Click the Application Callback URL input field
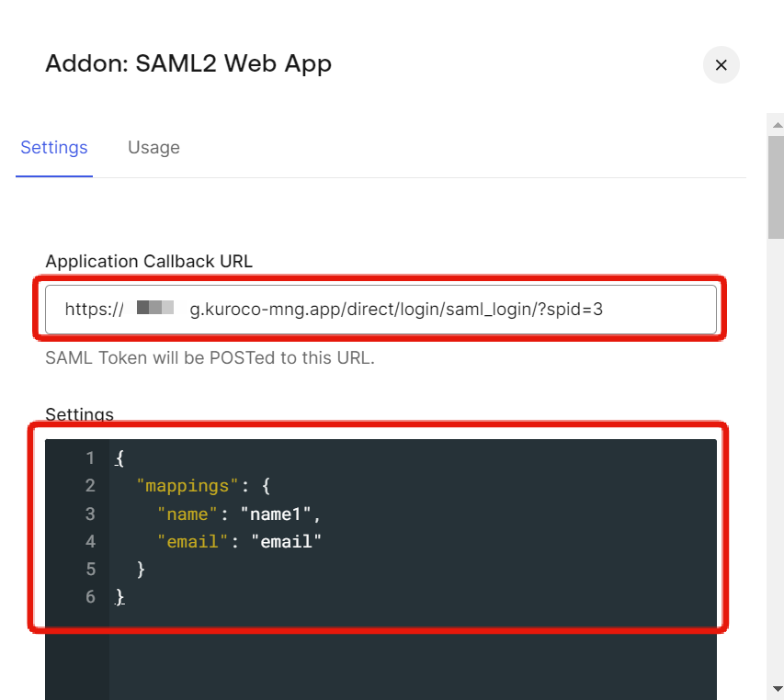Image resolution: width=784 pixels, height=700 pixels. 380,310
